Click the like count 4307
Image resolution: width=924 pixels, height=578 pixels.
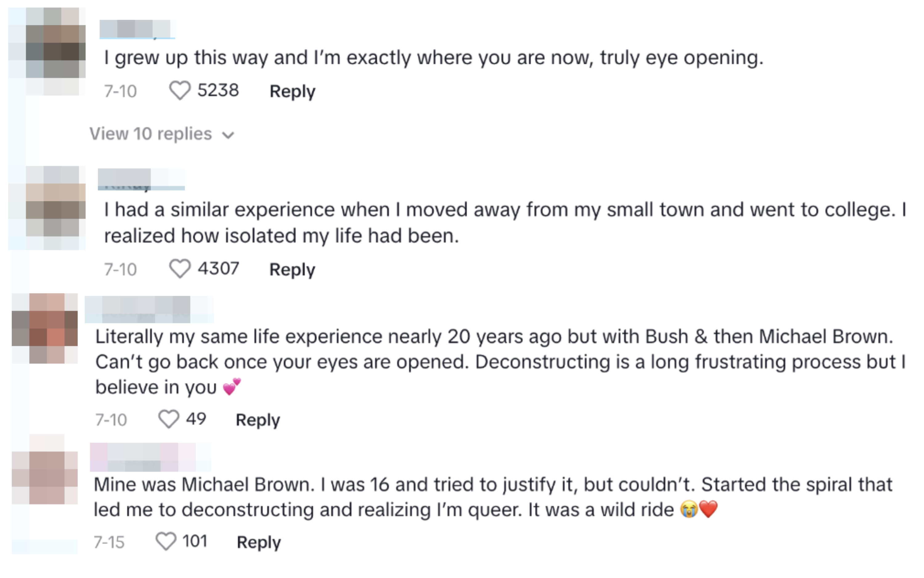pyautogui.click(x=218, y=269)
